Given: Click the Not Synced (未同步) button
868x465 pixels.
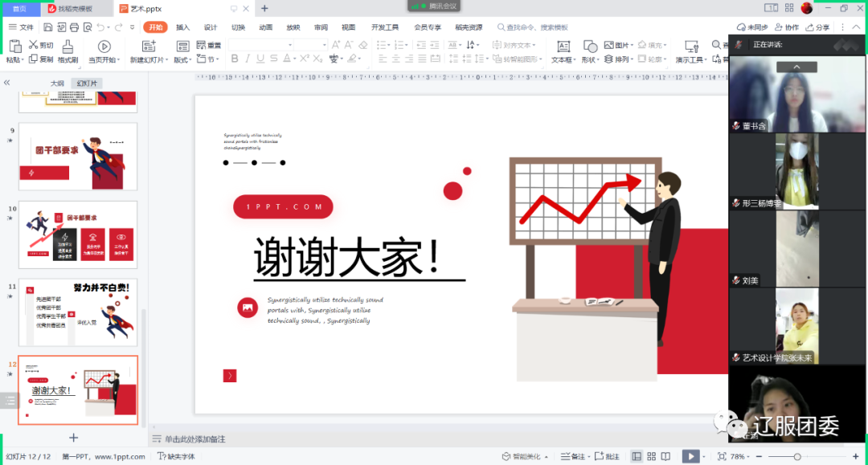Looking at the screenshot, I should coord(752,27).
